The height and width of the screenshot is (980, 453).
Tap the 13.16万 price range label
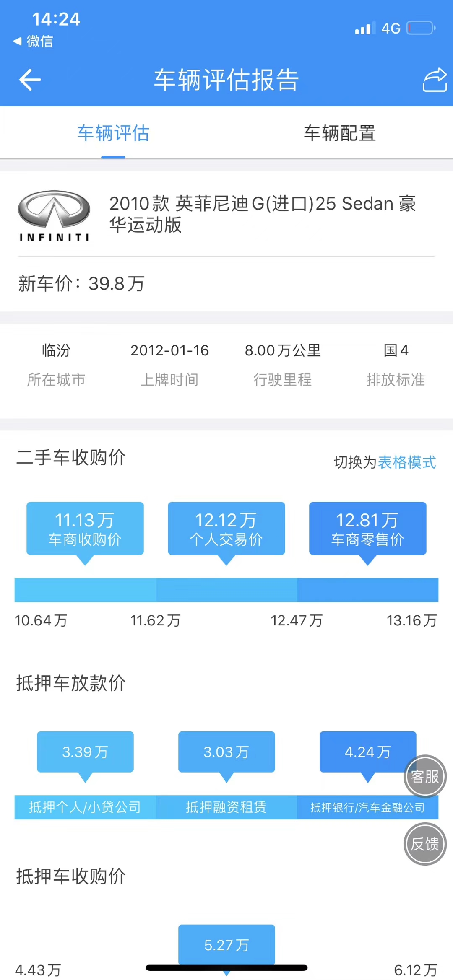click(x=412, y=621)
